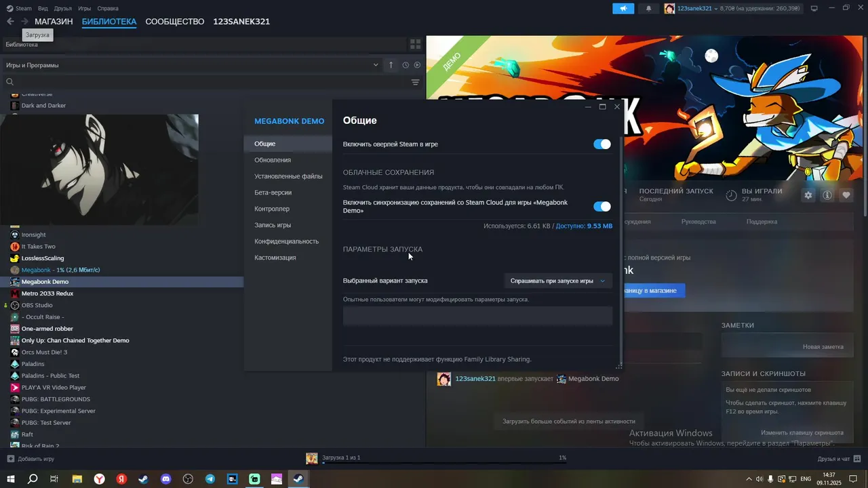Switch to Big Picture mode icon
This screenshot has height=488, width=868.
click(814, 8)
